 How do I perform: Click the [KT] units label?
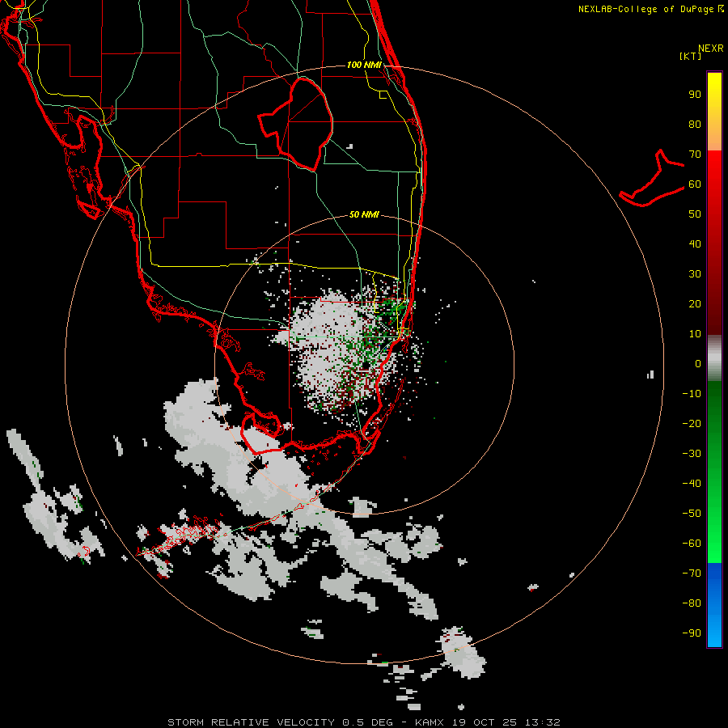[x=691, y=56]
